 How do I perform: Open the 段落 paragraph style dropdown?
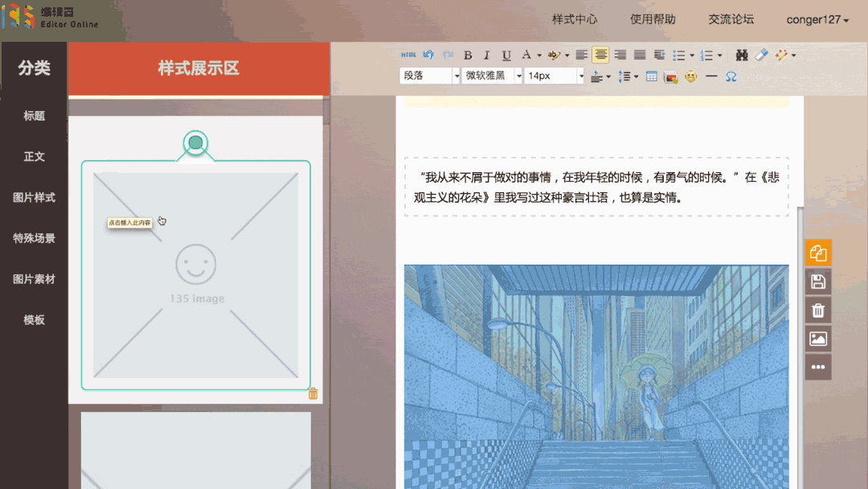[430, 75]
